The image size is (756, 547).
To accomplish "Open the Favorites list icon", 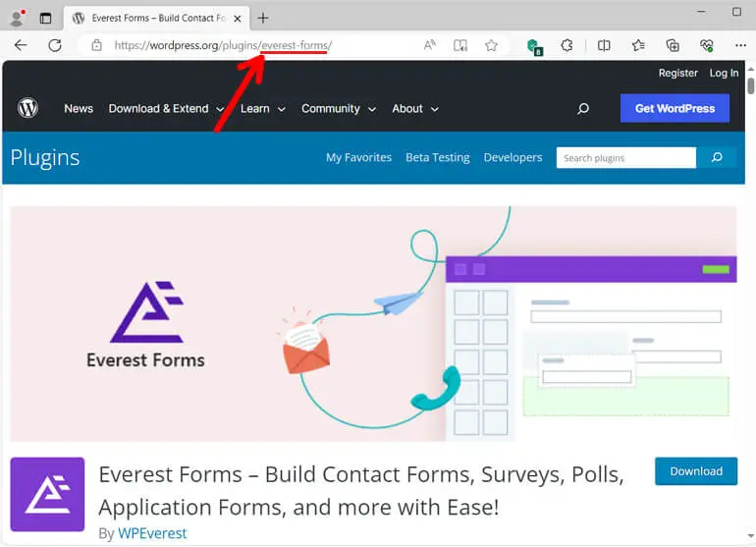I will click(x=638, y=45).
